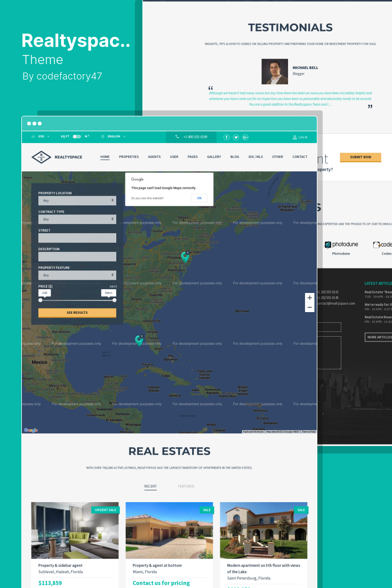Open the IDX / MLS menu item
Image resolution: width=392 pixels, height=588 pixels.
pyautogui.click(x=255, y=157)
